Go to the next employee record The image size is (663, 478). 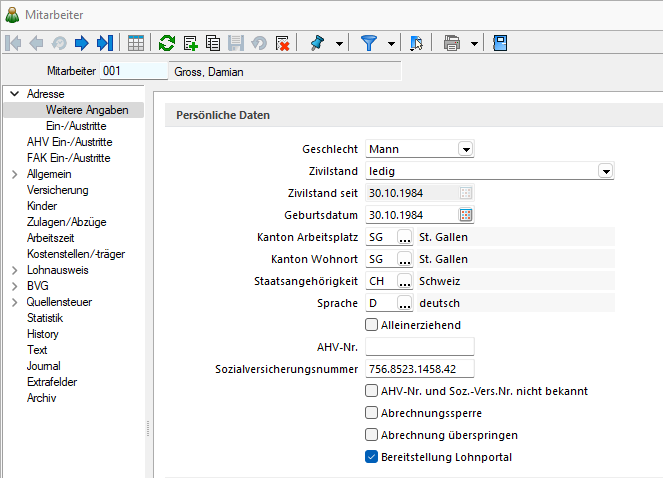[x=82, y=43]
